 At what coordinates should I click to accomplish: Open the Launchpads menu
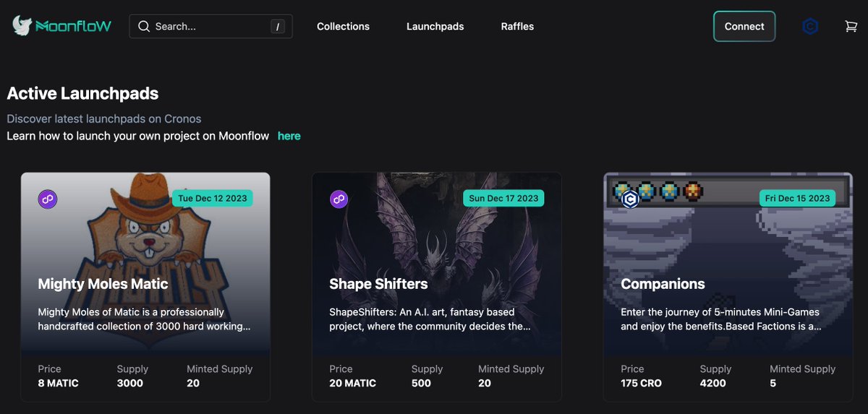pos(435,27)
